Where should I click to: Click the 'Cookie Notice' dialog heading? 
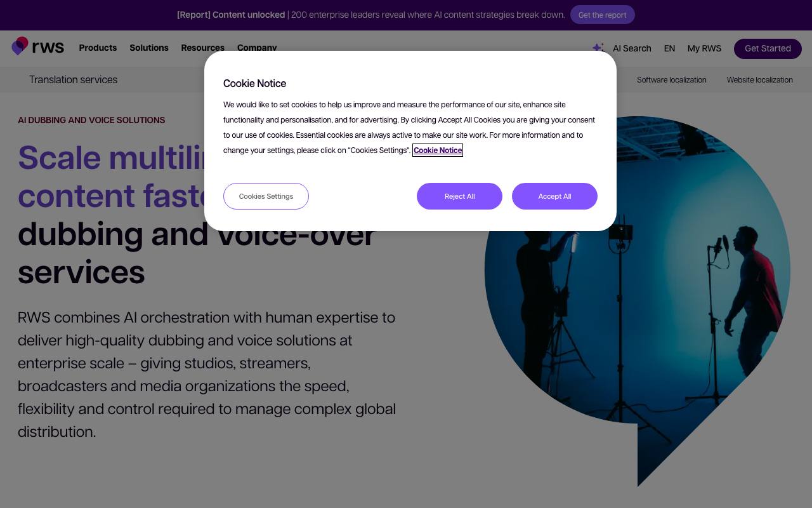click(254, 84)
